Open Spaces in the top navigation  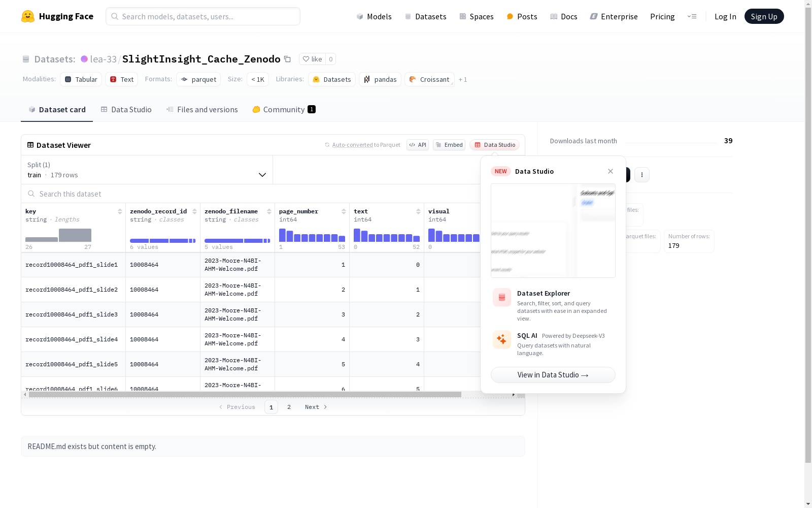477,16
